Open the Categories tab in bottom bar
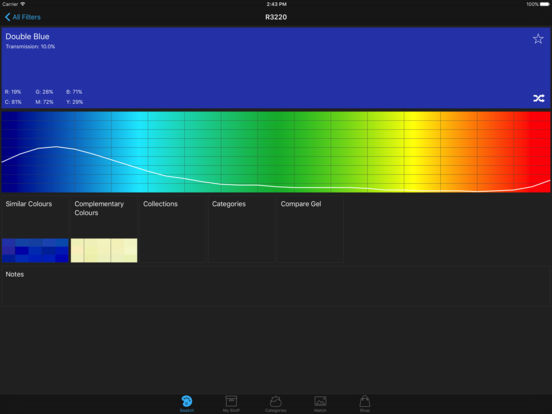This screenshot has width=552, height=414. [275, 403]
